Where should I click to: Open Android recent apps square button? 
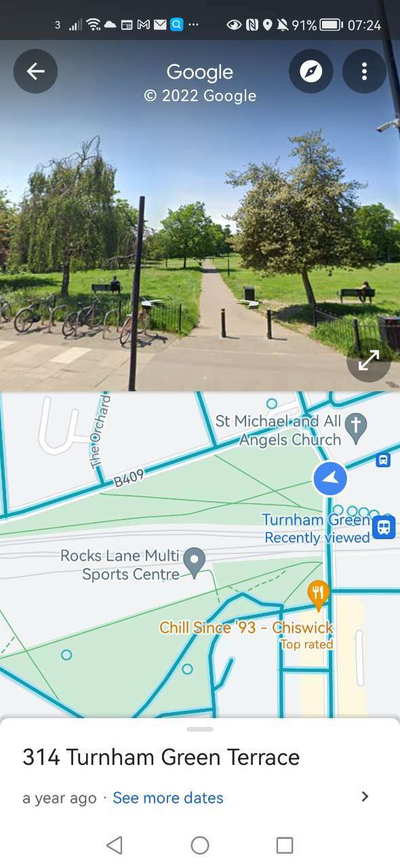coord(285,845)
